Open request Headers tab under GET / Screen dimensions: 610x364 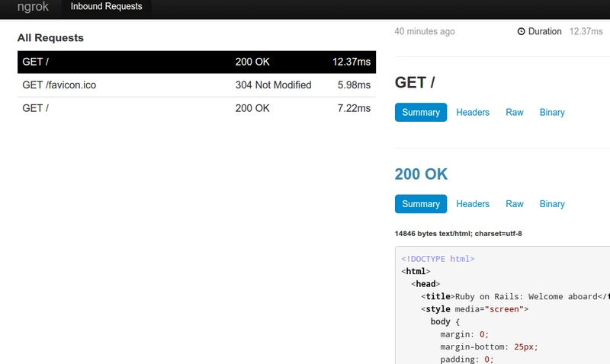(473, 112)
